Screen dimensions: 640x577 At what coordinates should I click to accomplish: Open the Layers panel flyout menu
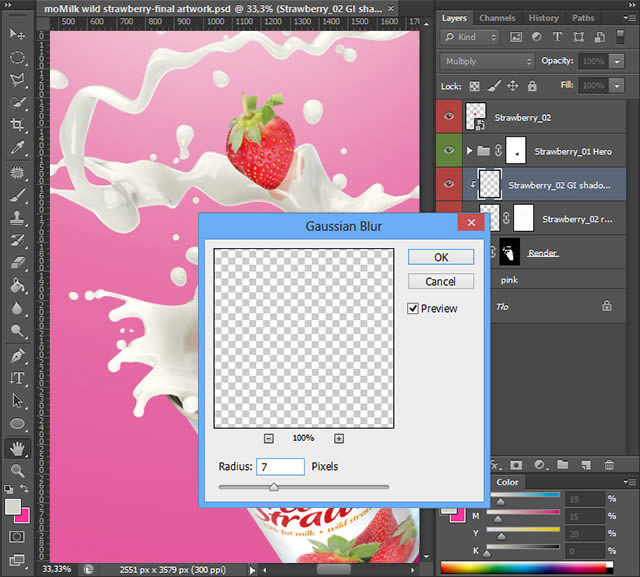(630, 18)
